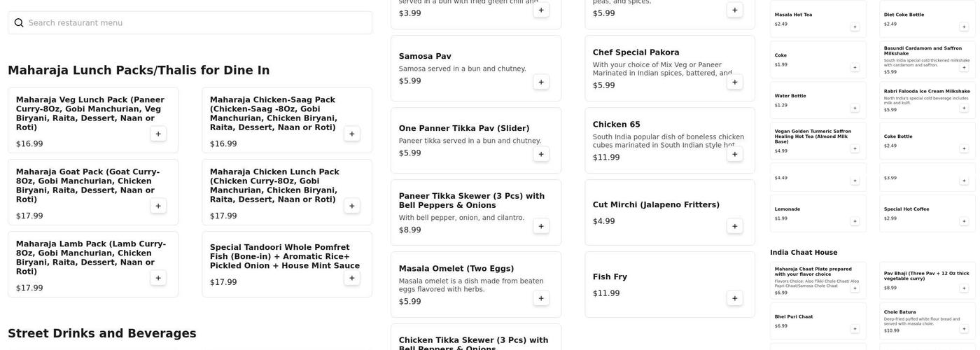Add Fish Fry to order
Viewport: 980px width, 350px height.
tap(735, 298)
